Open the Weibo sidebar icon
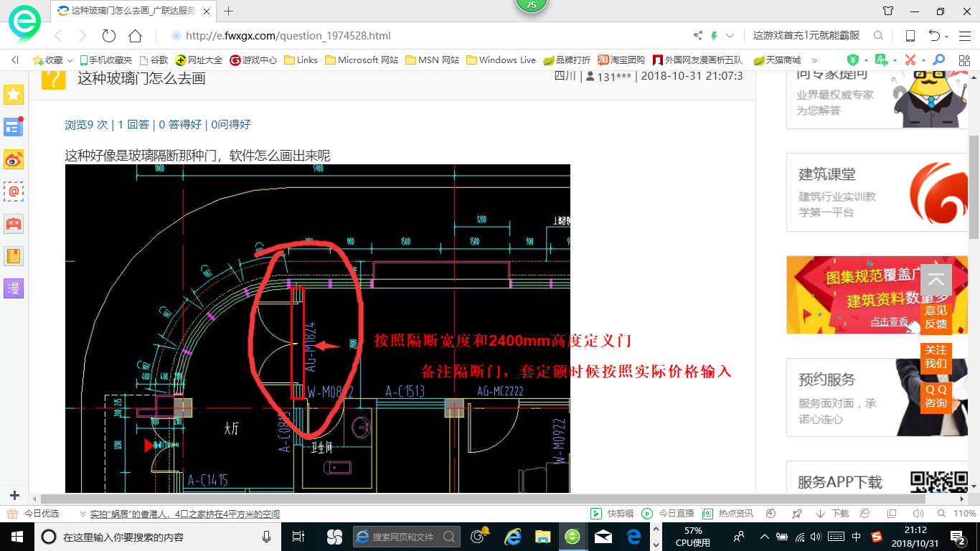Viewport: 980px width, 551px height. 14,159
